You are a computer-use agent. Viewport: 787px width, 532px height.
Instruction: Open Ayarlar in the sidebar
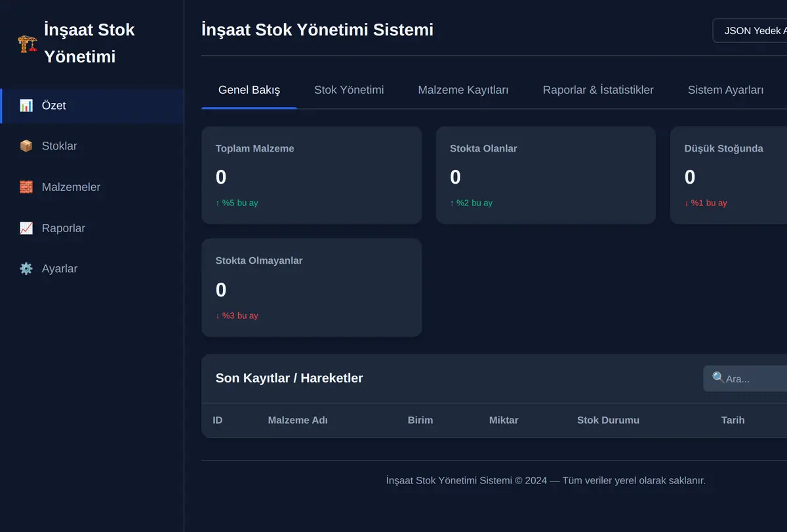(x=92, y=269)
